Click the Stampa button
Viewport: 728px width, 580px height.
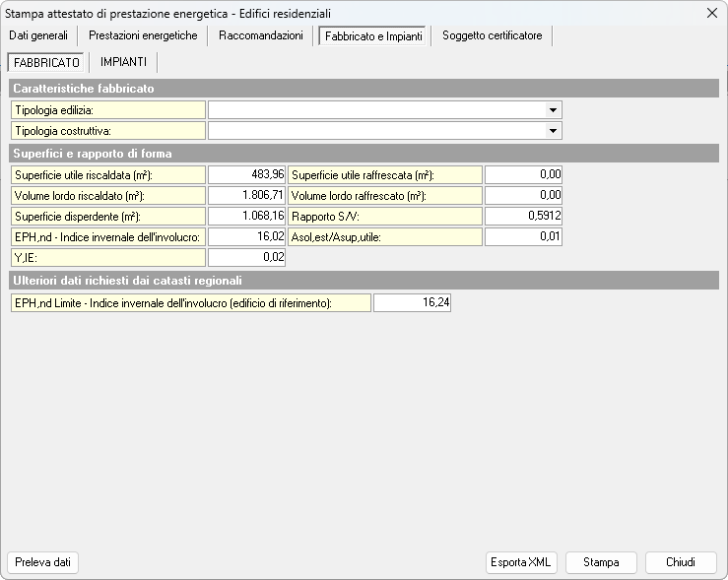pos(601,562)
